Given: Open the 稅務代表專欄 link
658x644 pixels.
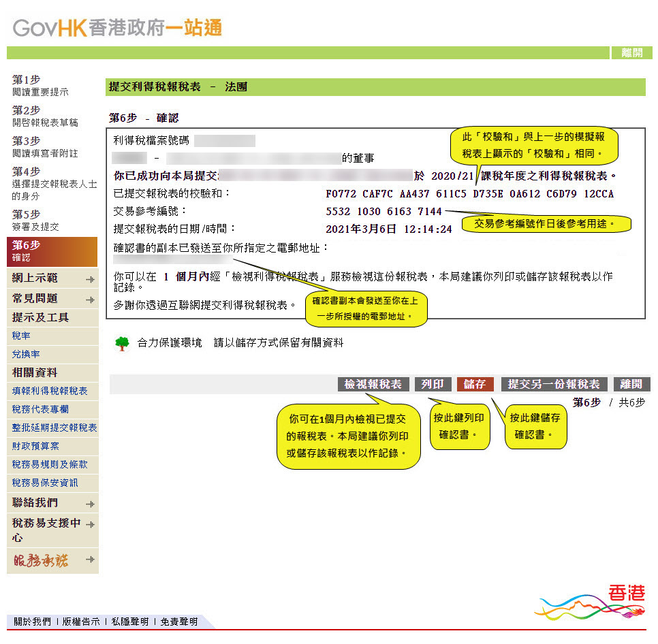Looking at the screenshot, I should coord(40,410).
